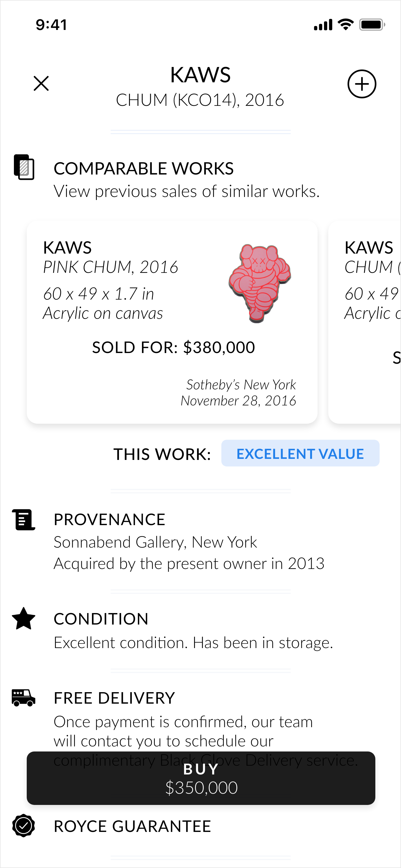The image size is (401, 868).
Task: Tap the Condition star icon
Action: coord(24,619)
